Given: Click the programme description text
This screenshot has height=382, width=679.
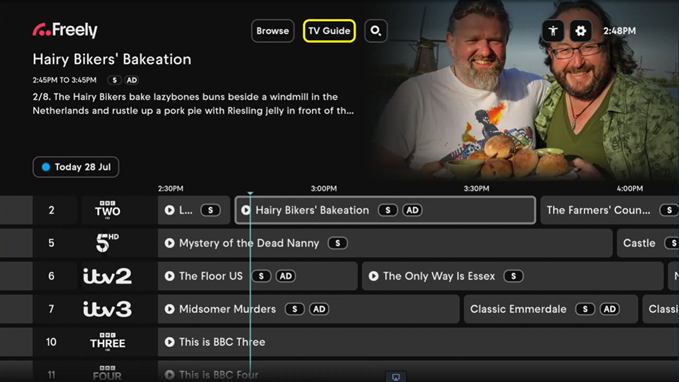Looking at the screenshot, I should (193, 104).
